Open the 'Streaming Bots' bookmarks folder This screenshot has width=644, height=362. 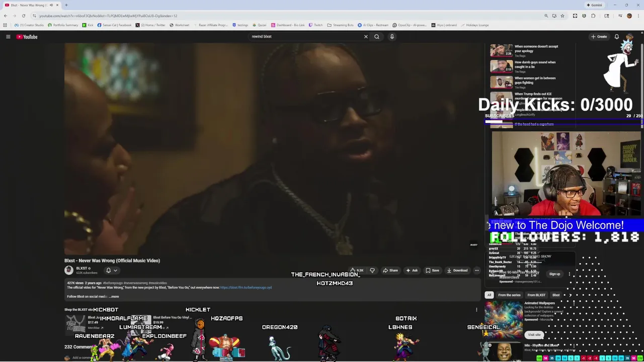[341, 25]
